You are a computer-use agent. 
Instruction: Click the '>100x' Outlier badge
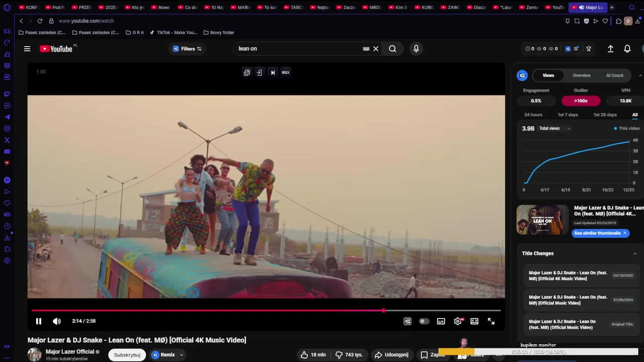tap(581, 101)
